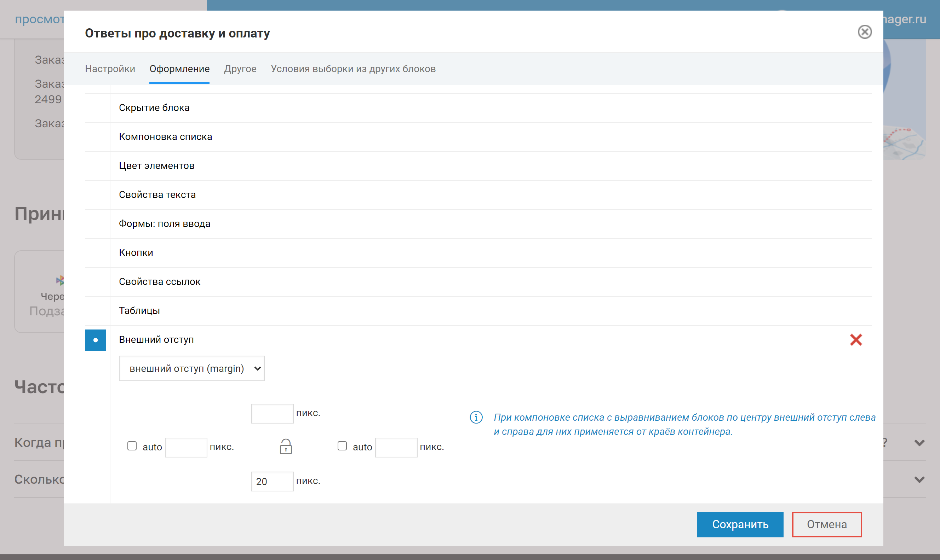Click the info icon beside the hint text
The width and height of the screenshot is (940, 560).
pyautogui.click(x=476, y=418)
